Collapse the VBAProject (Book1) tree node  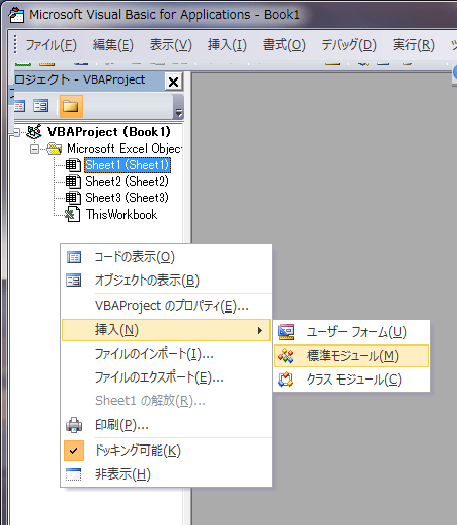16,133
